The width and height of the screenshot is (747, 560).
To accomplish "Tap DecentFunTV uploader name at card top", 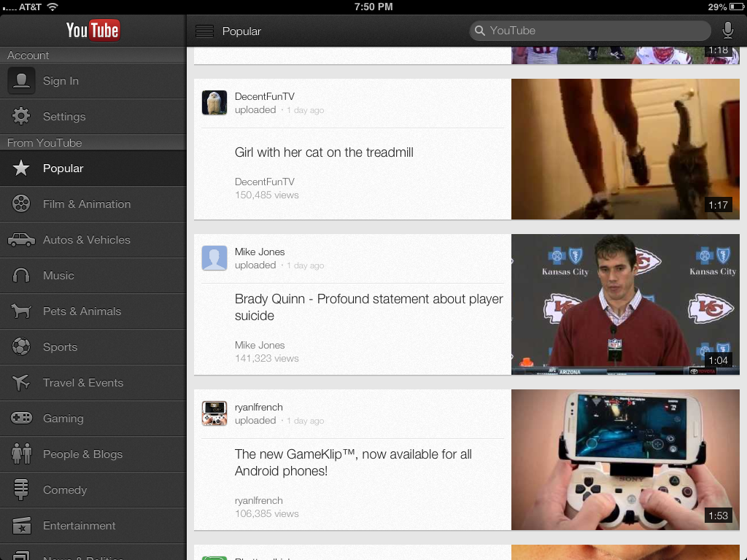I will 264,96.
